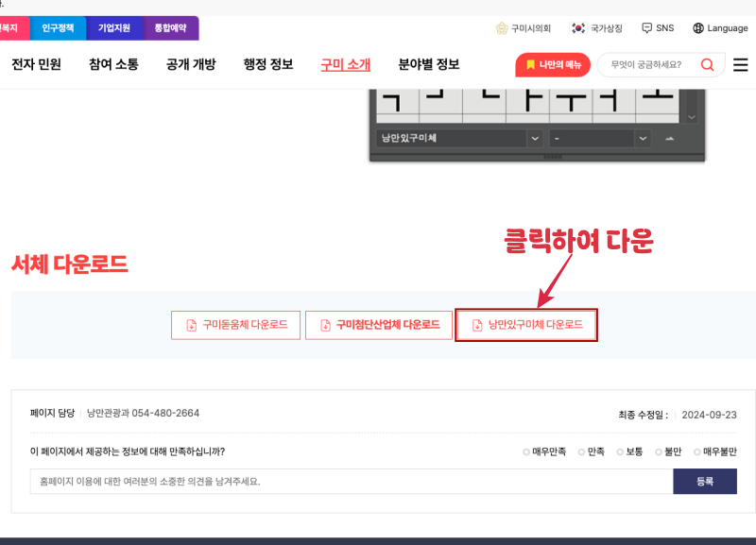Click the Language globe icon
Viewport: 756px width, 545px height.
[697, 28]
